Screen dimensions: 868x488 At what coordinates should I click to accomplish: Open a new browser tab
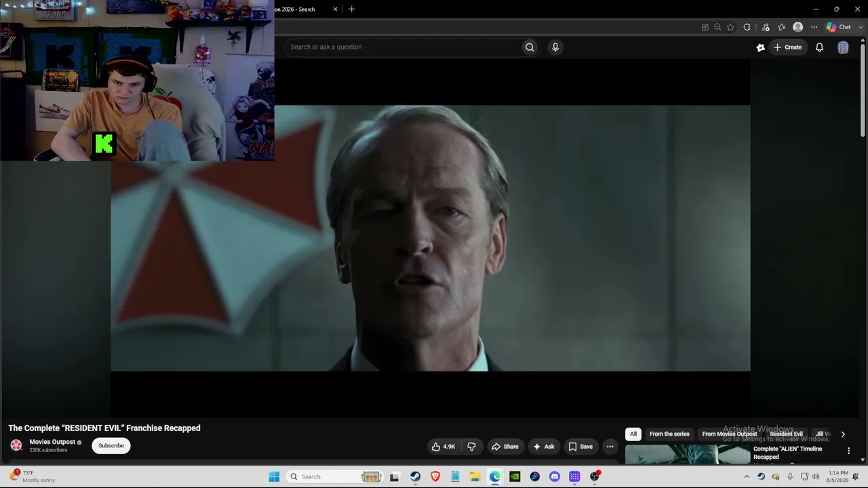pos(351,9)
